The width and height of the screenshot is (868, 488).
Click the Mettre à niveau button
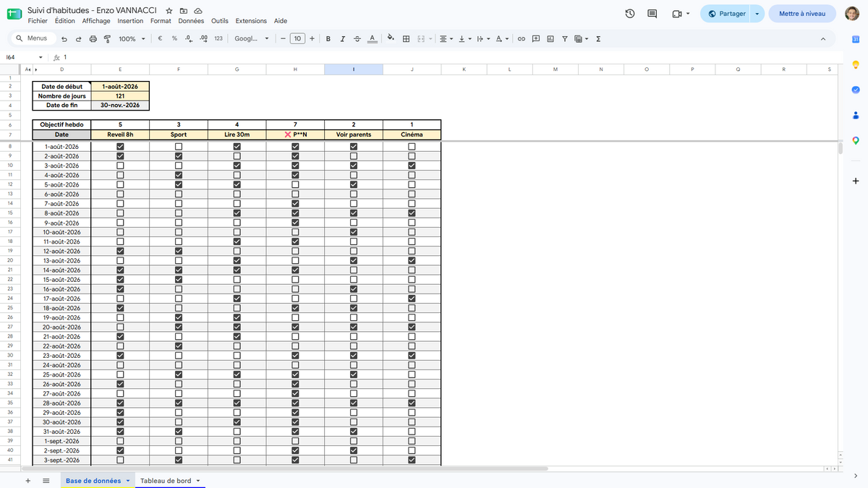pyautogui.click(x=802, y=14)
